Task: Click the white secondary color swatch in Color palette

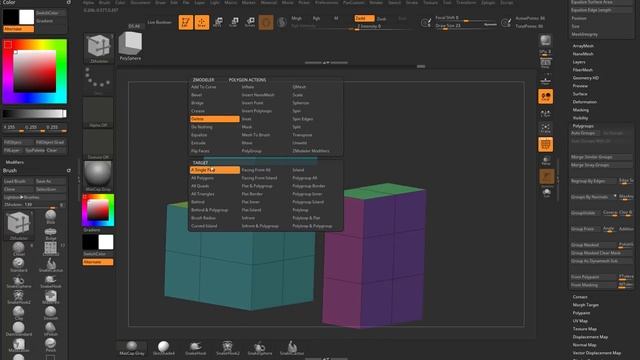Action: pos(27,17)
